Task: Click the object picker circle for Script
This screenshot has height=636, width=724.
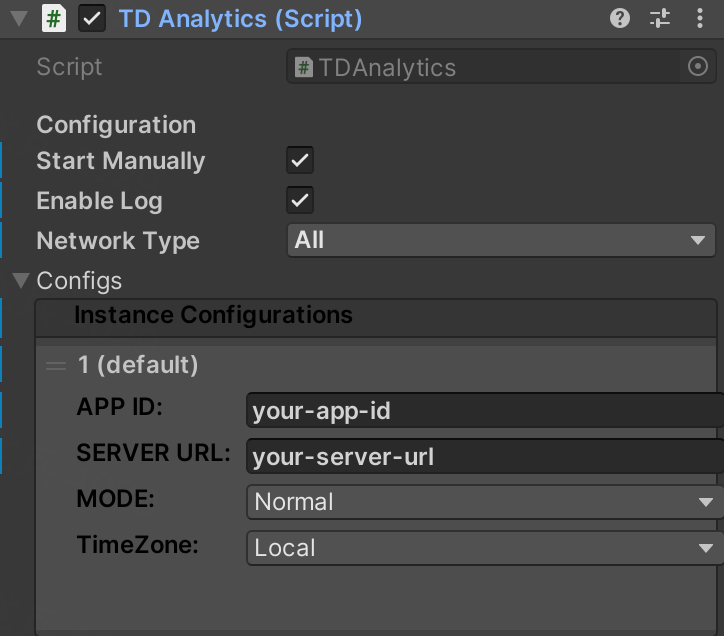Action: (698, 67)
